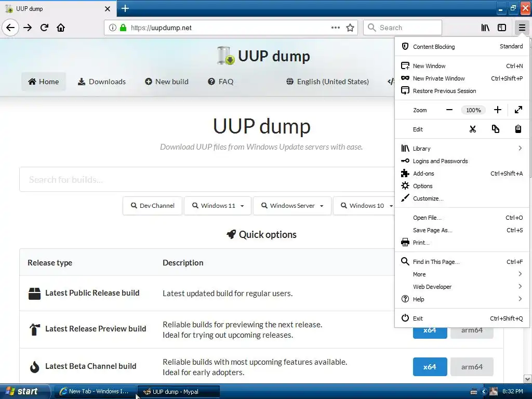Click the 8:32 PM system clock

pos(512,391)
